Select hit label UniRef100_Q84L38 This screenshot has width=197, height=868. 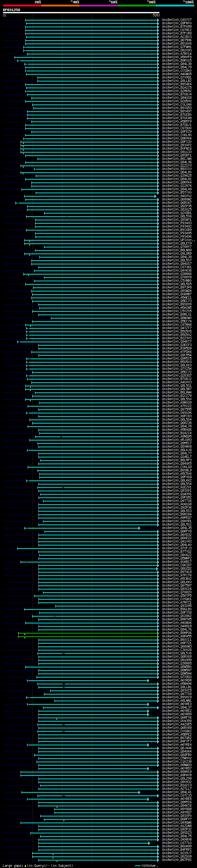[x=176, y=64]
